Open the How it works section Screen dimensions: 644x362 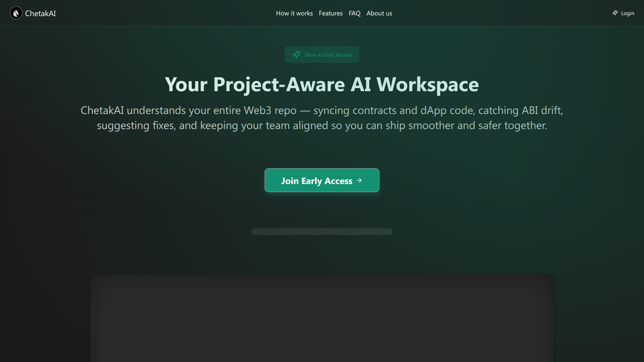294,13
